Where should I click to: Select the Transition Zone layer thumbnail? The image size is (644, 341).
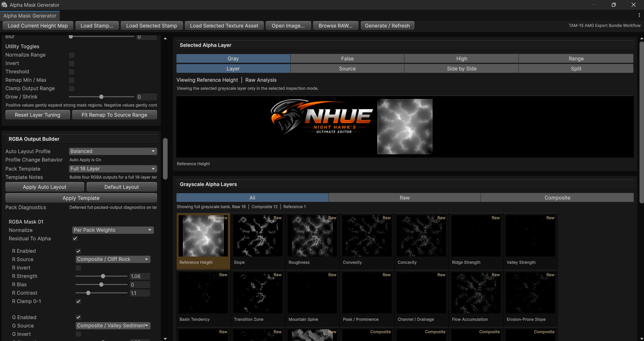pyautogui.click(x=258, y=298)
